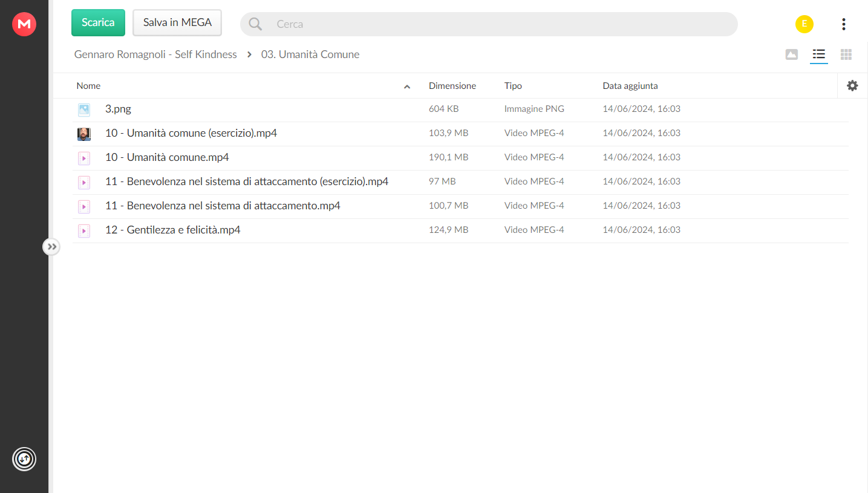
Task: Click the Scarica download button
Action: coord(98,22)
